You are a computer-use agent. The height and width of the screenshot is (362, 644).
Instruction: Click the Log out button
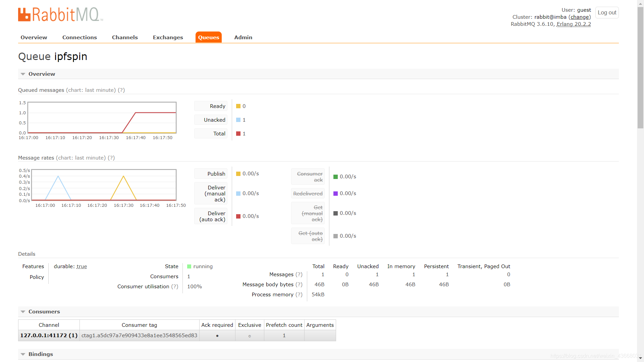coord(607,12)
